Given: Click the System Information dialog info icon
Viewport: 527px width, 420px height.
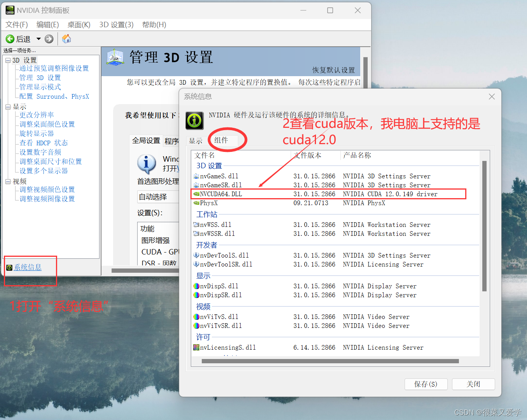Looking at the screenshot, I should 194,120.
